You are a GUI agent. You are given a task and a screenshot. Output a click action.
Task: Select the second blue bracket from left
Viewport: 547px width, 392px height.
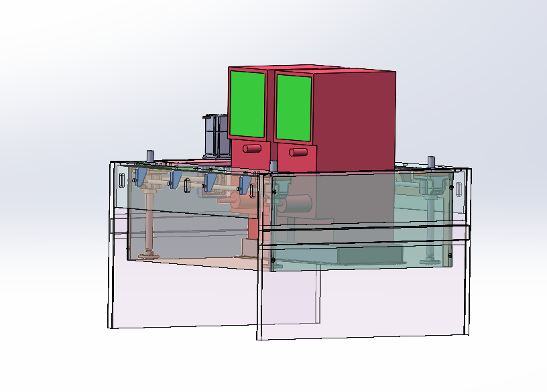176,180
